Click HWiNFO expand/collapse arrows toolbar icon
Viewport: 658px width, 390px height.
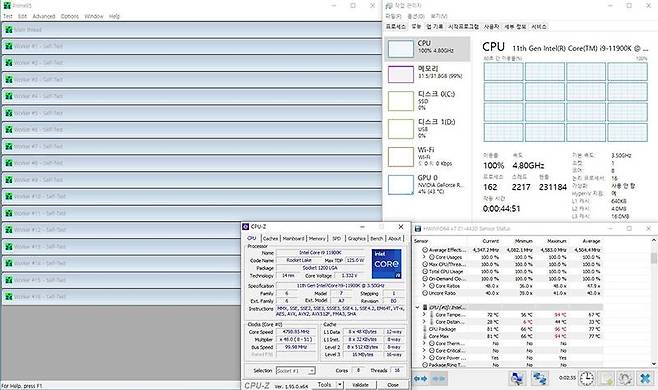click(x=420, y=379)
